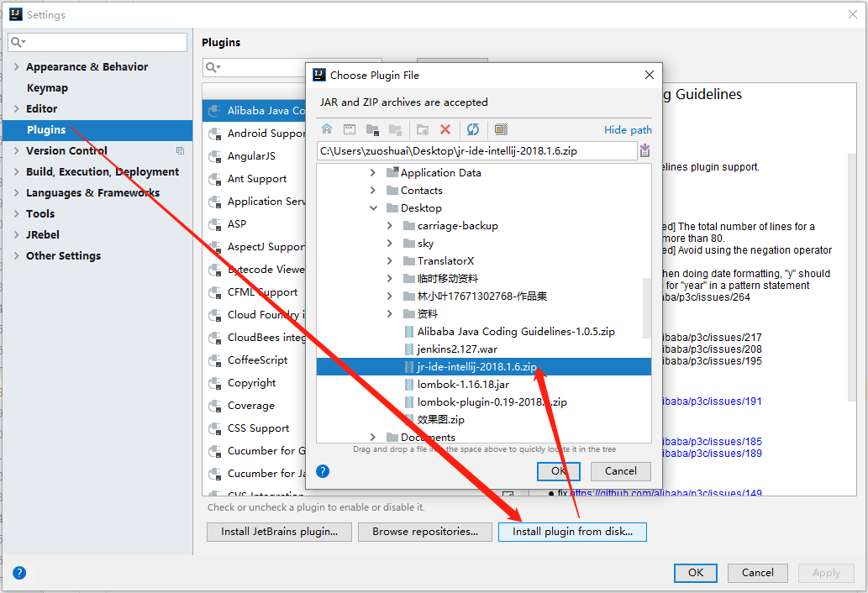Click the AngularJS plugin icon
The height and width of the screenshot is (593, 868).
pyautogui.click(x=215, y=156)
